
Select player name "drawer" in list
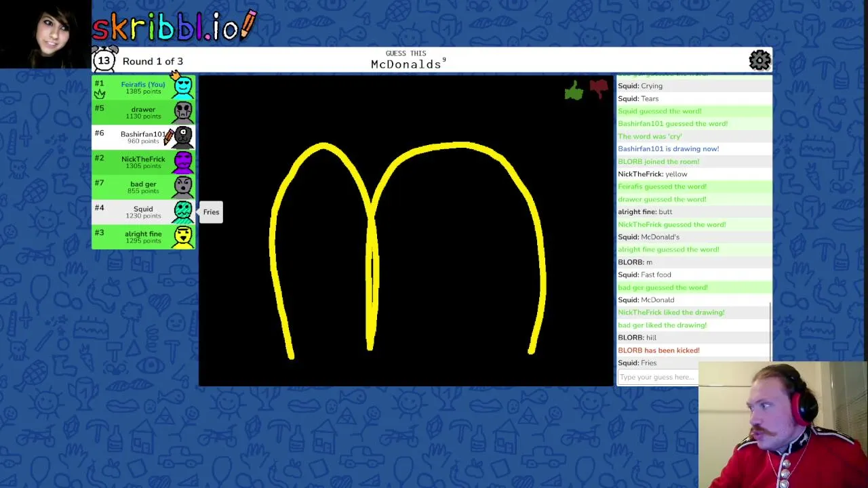click(x=143, y=109)
